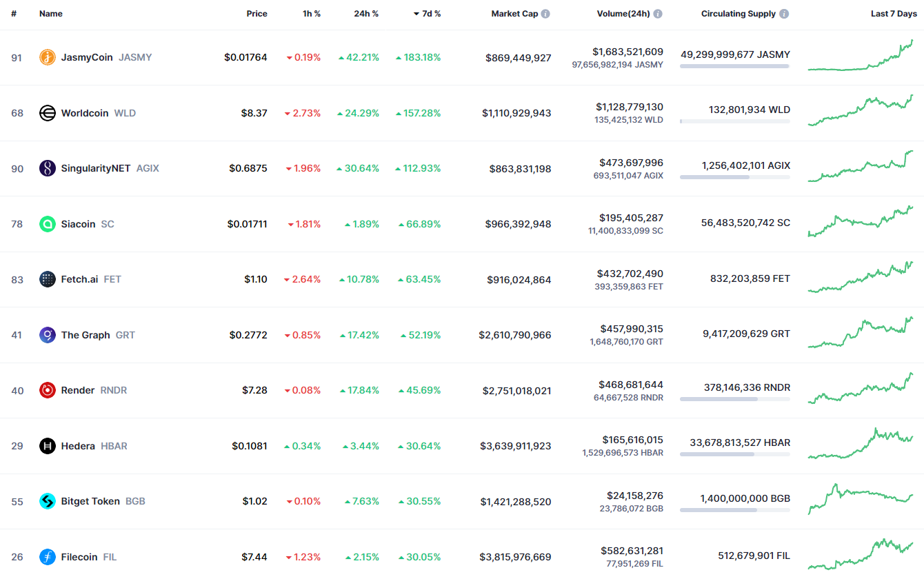Click JasmyCoin circulating supply progress bar
The width and height of the screenshot is (924, 579).
click(x=734, y=66)
